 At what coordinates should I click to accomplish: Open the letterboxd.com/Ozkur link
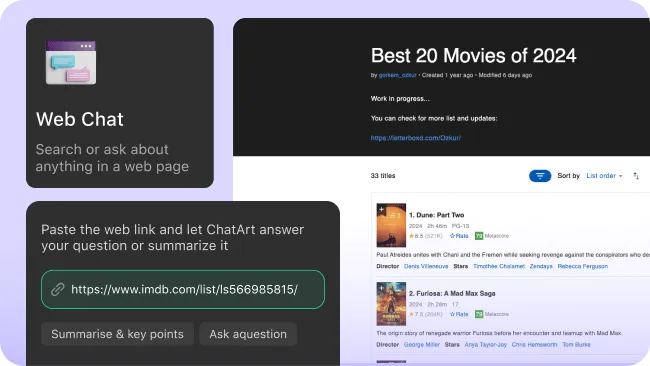416,138
